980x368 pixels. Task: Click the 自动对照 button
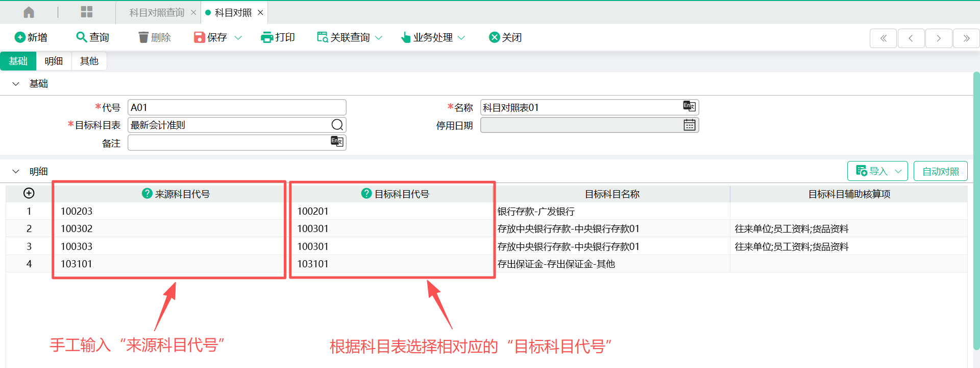(940, 171)
